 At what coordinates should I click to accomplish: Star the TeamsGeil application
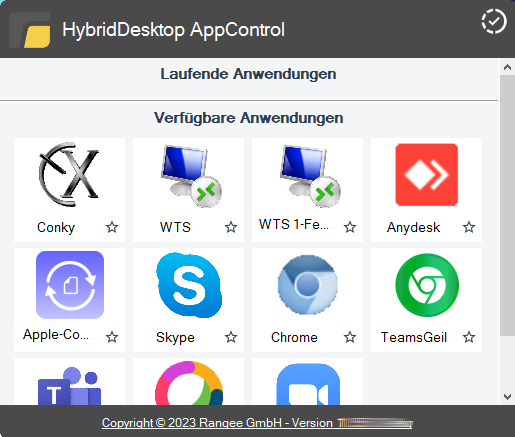tap(469, 337)
